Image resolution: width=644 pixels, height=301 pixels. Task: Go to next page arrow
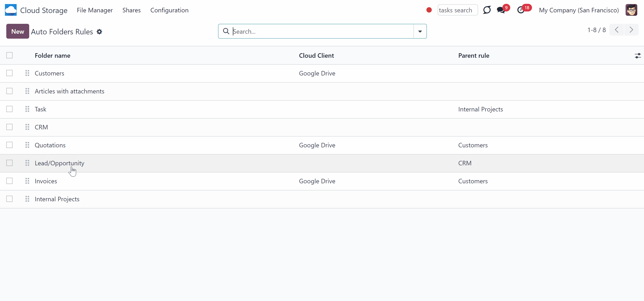pyautogui.click(x=631, y=30)
